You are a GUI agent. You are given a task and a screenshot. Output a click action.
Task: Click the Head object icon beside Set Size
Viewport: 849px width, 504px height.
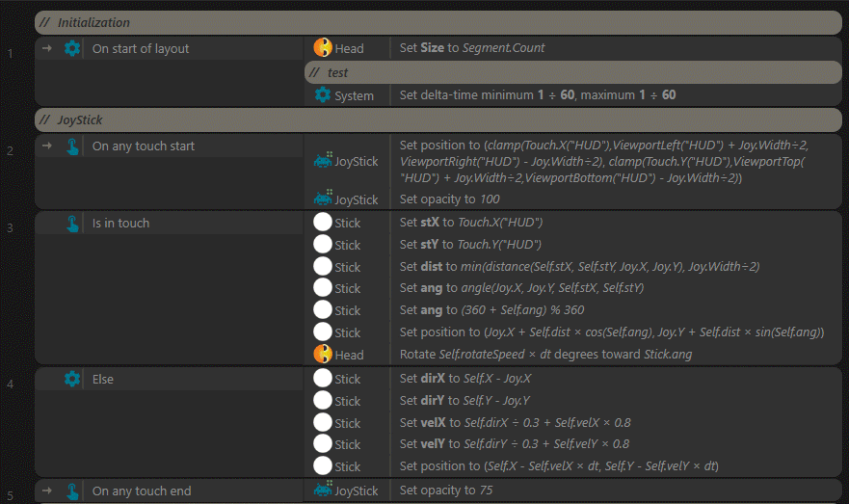click(x=323, y=48)
